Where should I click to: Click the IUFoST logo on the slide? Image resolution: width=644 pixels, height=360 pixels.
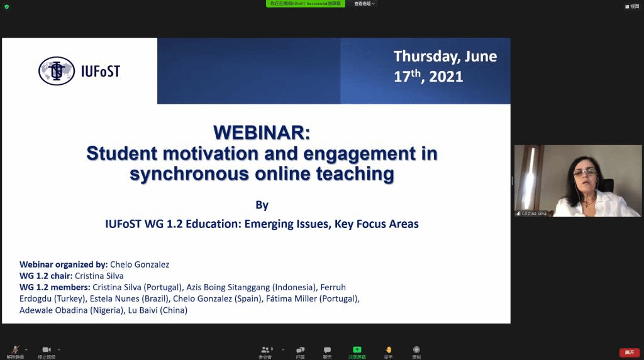79,71
